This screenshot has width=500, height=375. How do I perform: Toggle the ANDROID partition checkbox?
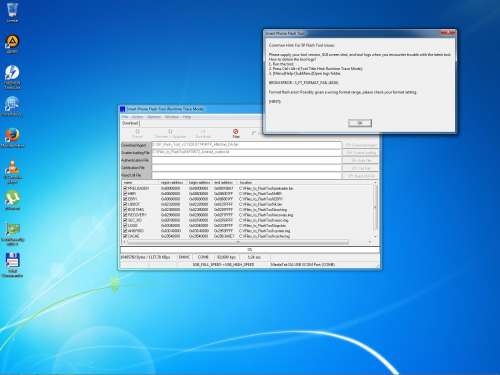125,231
